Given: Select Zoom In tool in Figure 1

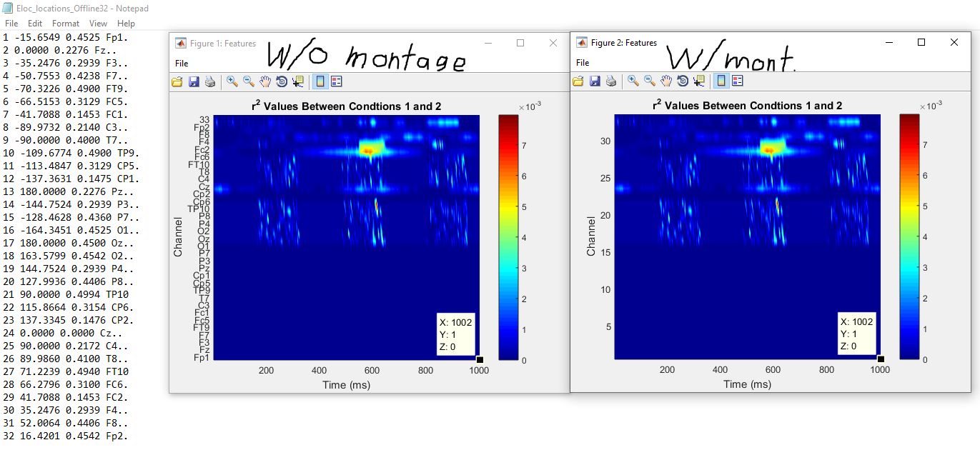Looking at the screenshot, I should [232, 82].
